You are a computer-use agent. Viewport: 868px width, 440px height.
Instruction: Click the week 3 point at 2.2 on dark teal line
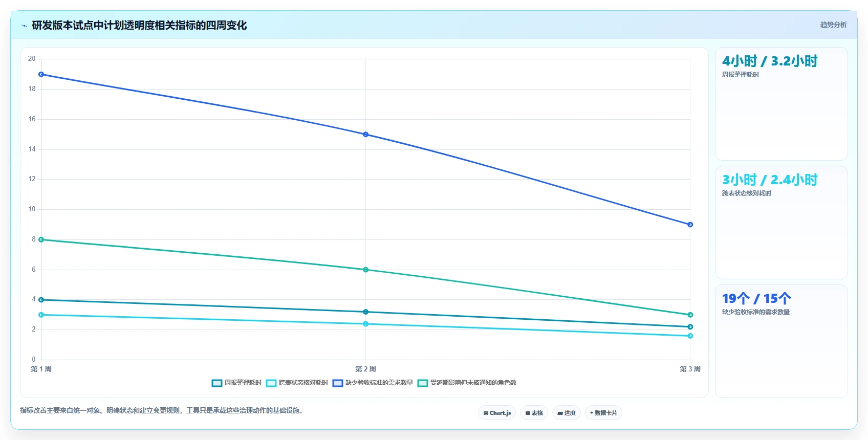[690, 327]
